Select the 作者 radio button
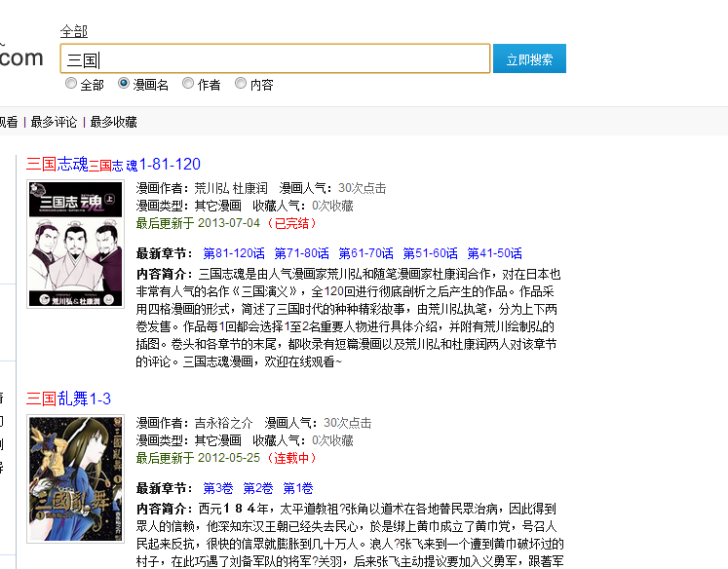728x569 pixels. [x=188, y=83]
